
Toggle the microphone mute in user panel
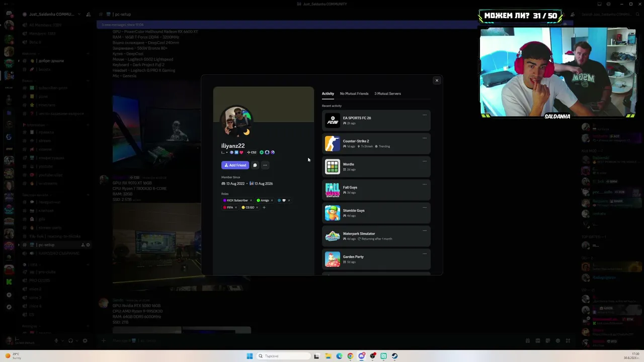tap(56, 341)
